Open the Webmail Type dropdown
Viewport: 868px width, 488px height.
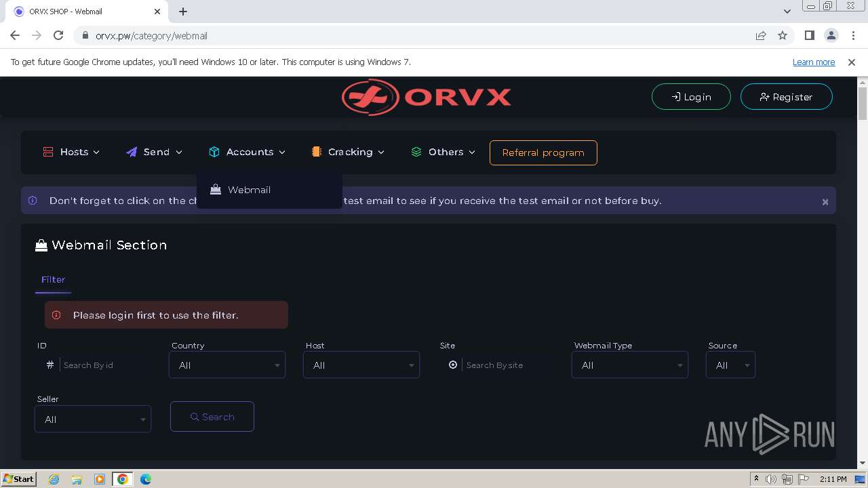630,365
